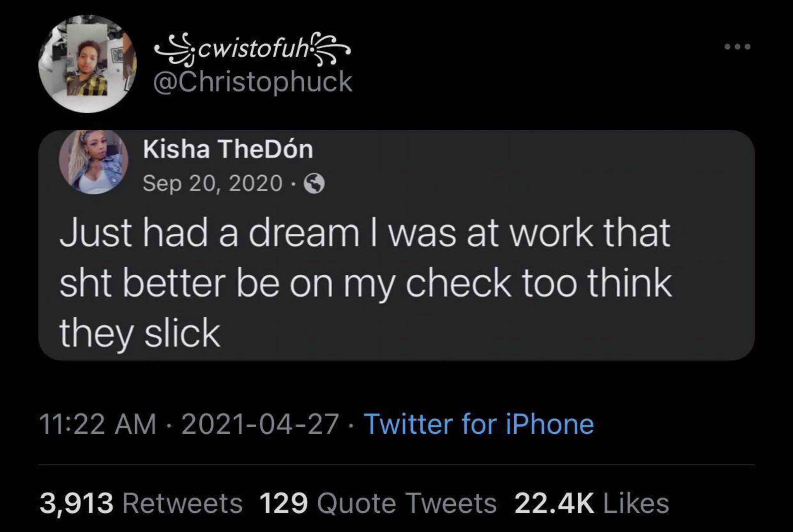Select the Likes label
Viewport: 793px width, 532px height.
[636, 503]
